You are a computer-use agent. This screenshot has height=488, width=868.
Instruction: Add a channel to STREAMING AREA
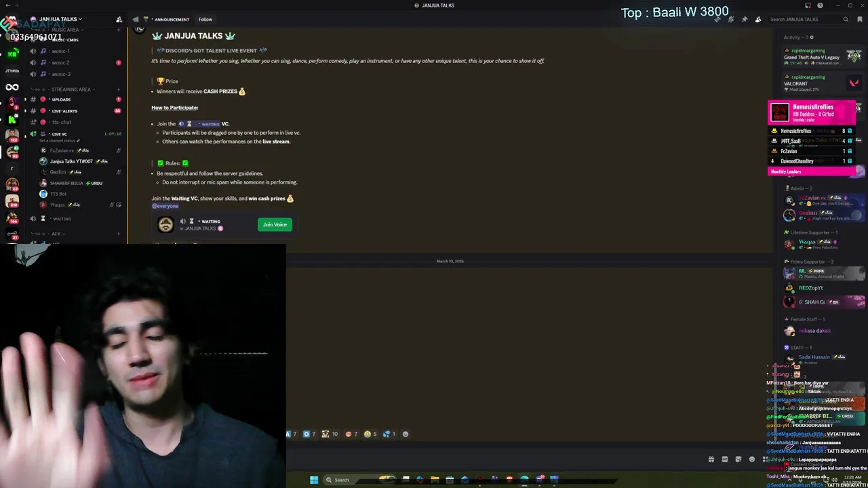pos(118,89)
